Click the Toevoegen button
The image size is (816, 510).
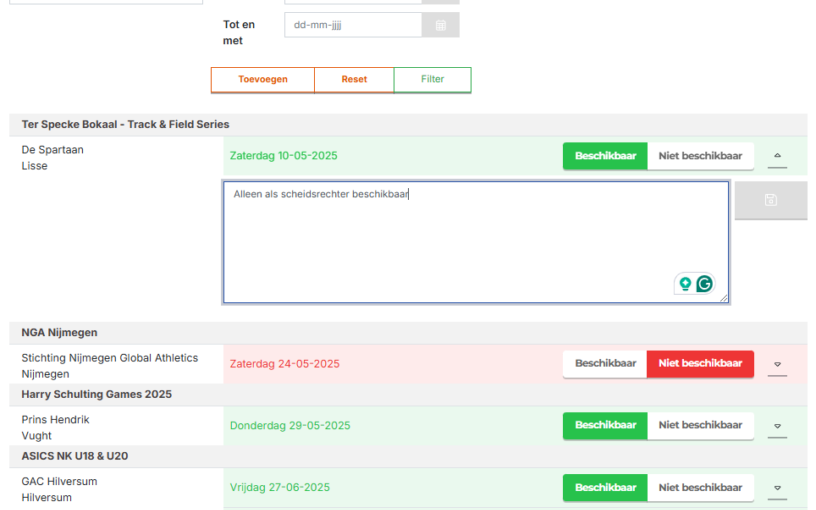pyautogui.click(x=262, y=80)
